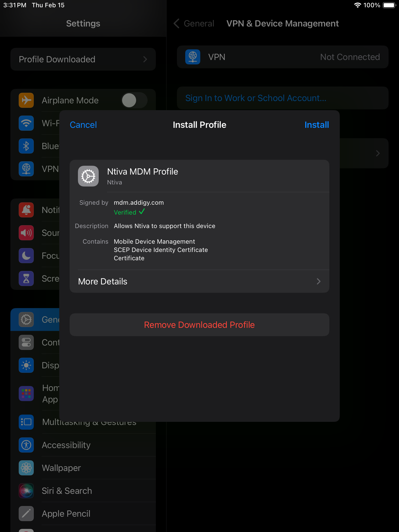Tap Sign In to Work or School Account
The height and width of the screenshot is (532, 399).
[283, 98]
